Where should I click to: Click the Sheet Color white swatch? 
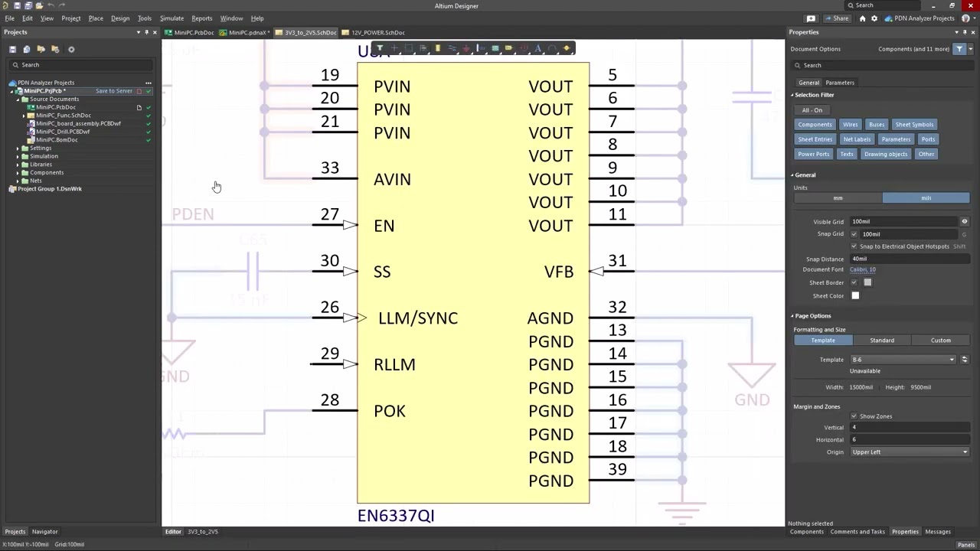click(x=855, y=296)
